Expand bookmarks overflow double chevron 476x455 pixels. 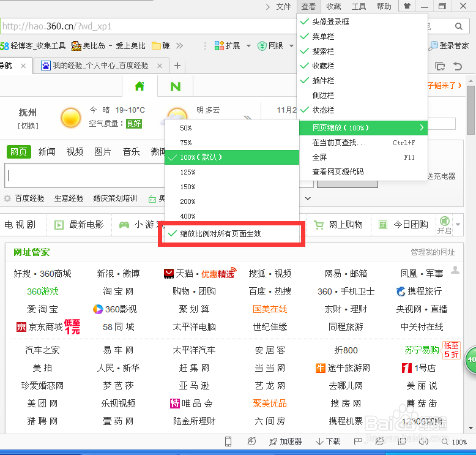tap(179, 46)
